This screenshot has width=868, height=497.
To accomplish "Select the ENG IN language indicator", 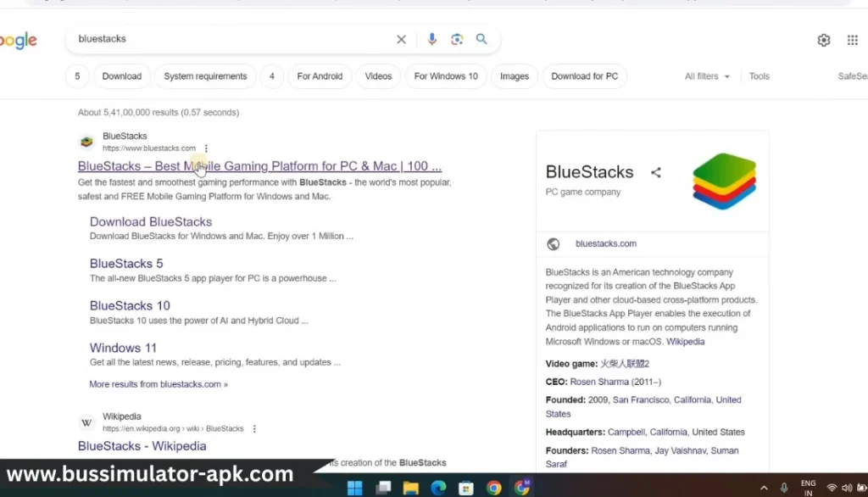I will click(x=808, y=487).
